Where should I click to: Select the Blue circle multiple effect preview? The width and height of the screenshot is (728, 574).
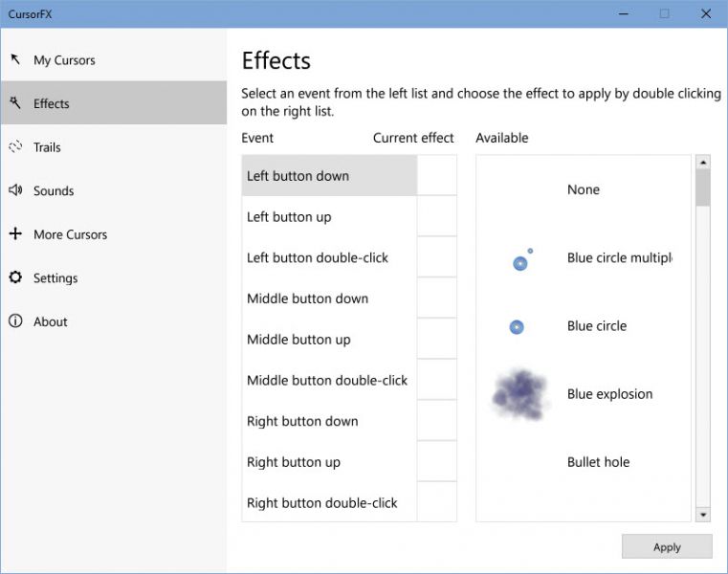coord(522,259)
